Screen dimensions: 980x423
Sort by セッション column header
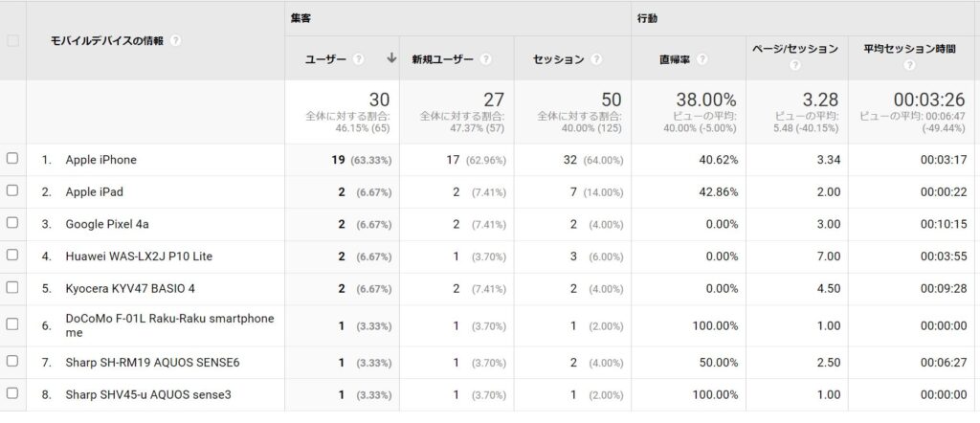[559, 59]
